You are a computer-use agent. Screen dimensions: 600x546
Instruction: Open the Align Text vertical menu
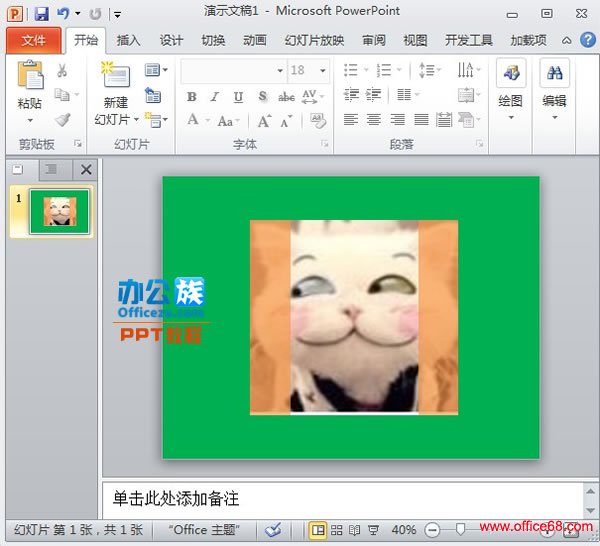469,95
